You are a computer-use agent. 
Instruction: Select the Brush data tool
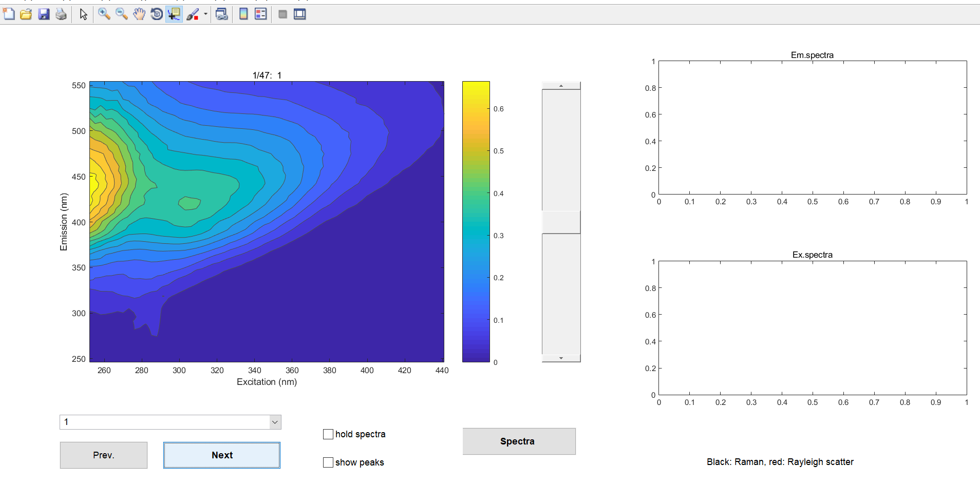click(193, 14)
